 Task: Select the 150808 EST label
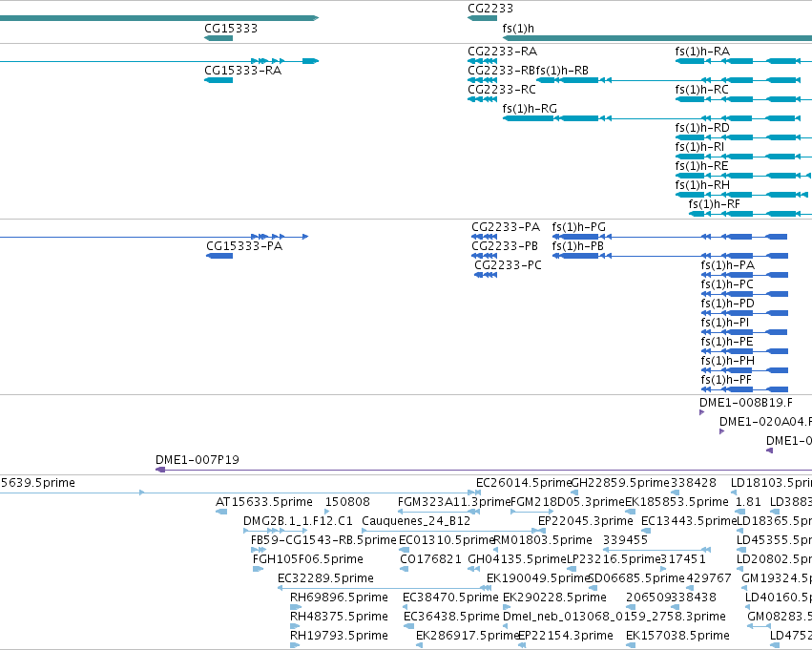point(347,502)
